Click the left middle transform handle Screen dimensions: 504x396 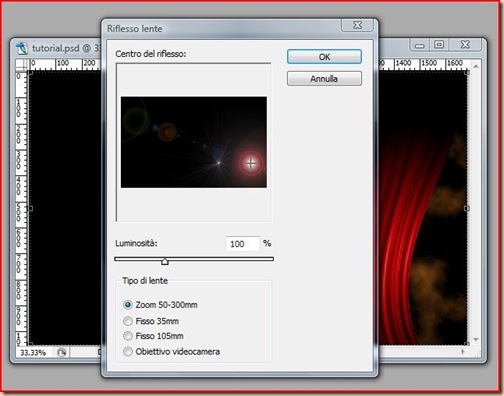30,208
